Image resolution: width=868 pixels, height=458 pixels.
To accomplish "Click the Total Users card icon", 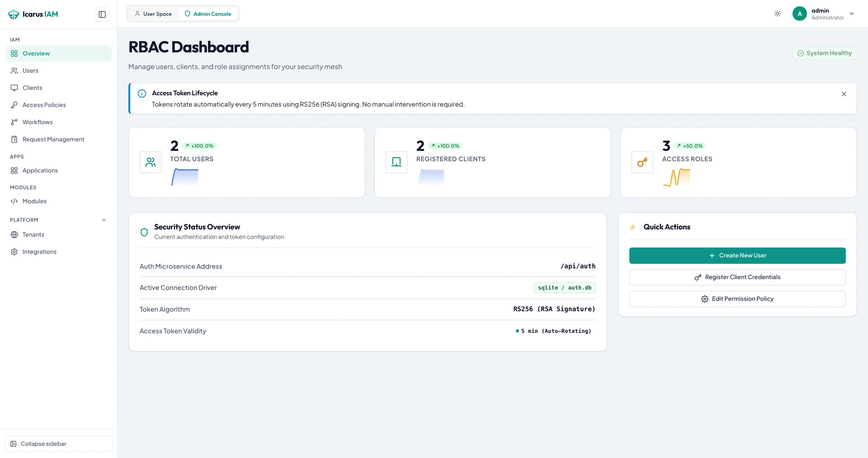I will (x=151, y=162).
